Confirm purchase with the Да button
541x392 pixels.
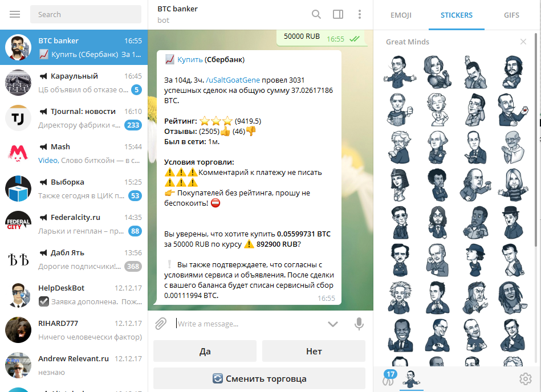tap(205, 351)
